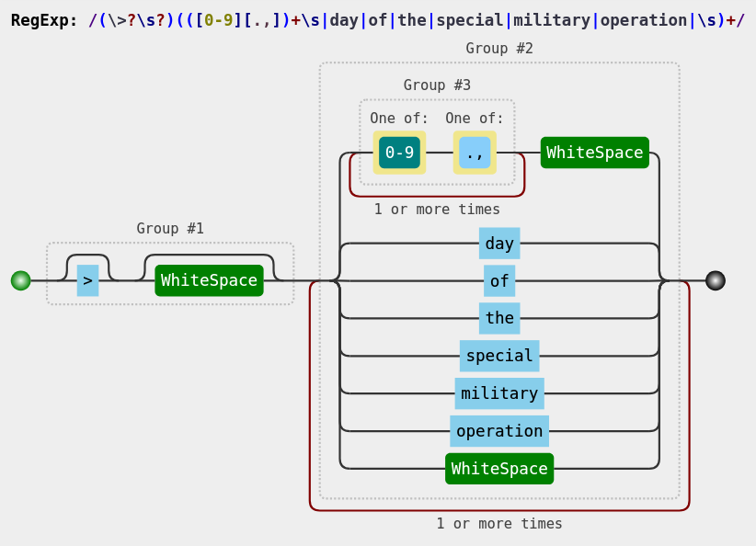Click the '.,' character set box

tap(475, 153)
